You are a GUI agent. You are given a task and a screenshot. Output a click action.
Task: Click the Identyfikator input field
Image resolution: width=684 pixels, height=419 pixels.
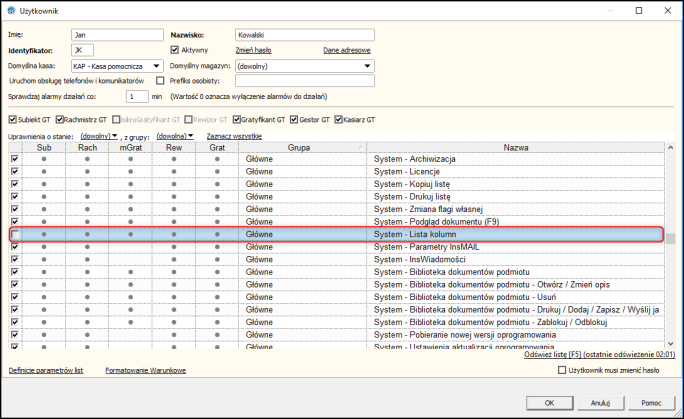pyautogui.click(x=82, y=50)
